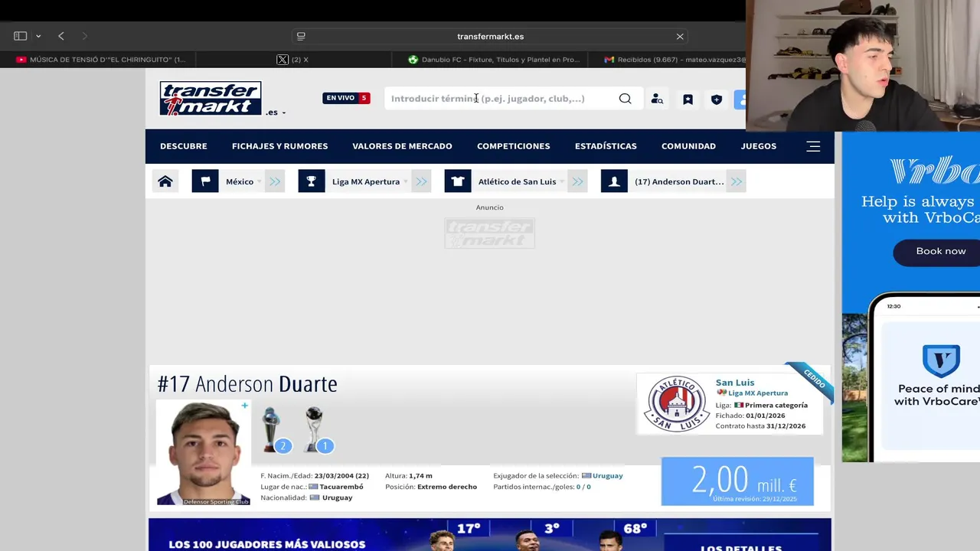980x551 pixels.
Task: Open the expert player search icon
Action: click(x=657, y=99)
